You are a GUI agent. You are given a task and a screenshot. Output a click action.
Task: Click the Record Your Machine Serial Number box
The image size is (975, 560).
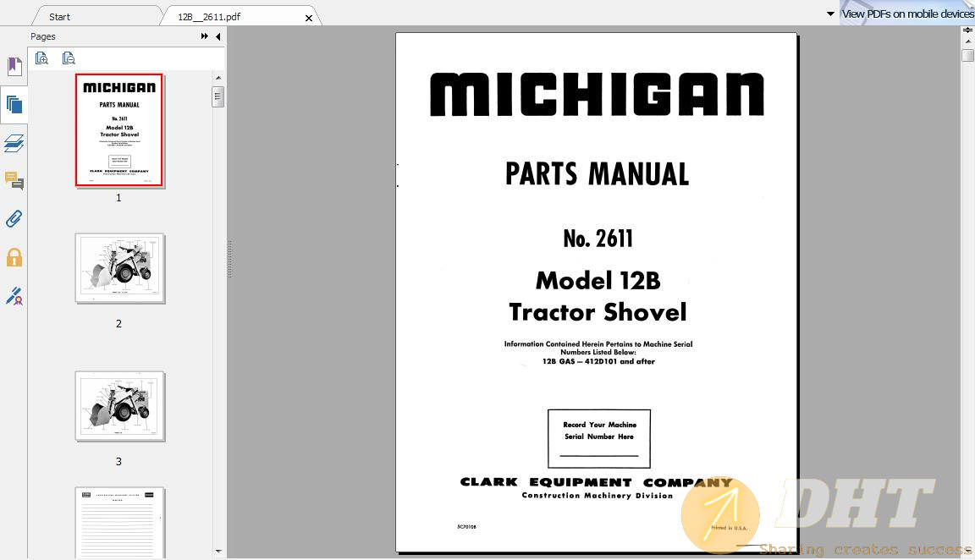pyautogui.click(x=599, y=439)
